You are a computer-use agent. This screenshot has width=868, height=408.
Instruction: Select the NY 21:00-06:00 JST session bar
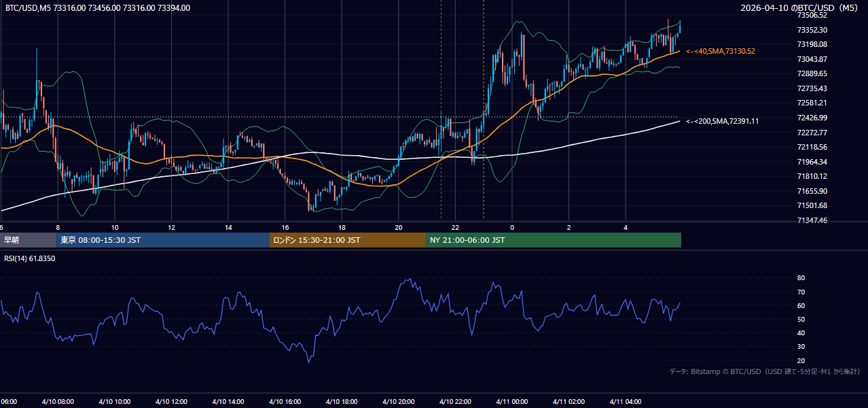pyautogui.click(x=554, y=240)
